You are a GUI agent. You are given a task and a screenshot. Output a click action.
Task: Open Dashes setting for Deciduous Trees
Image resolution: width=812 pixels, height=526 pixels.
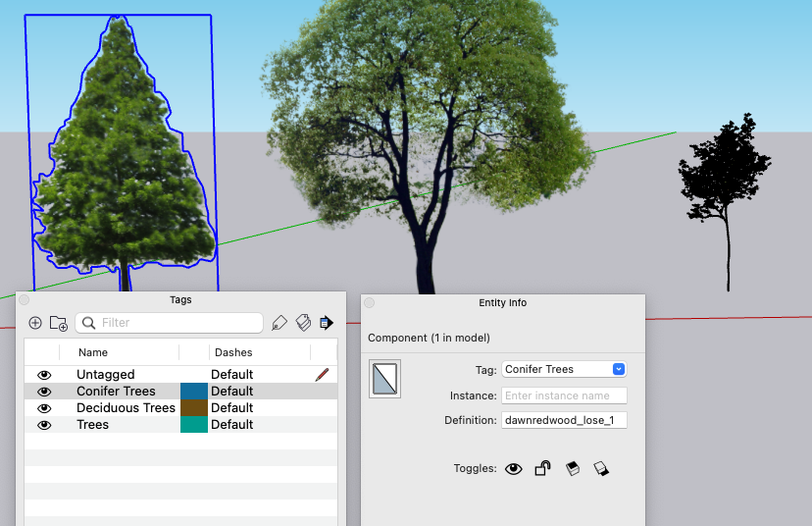(232, 408)
